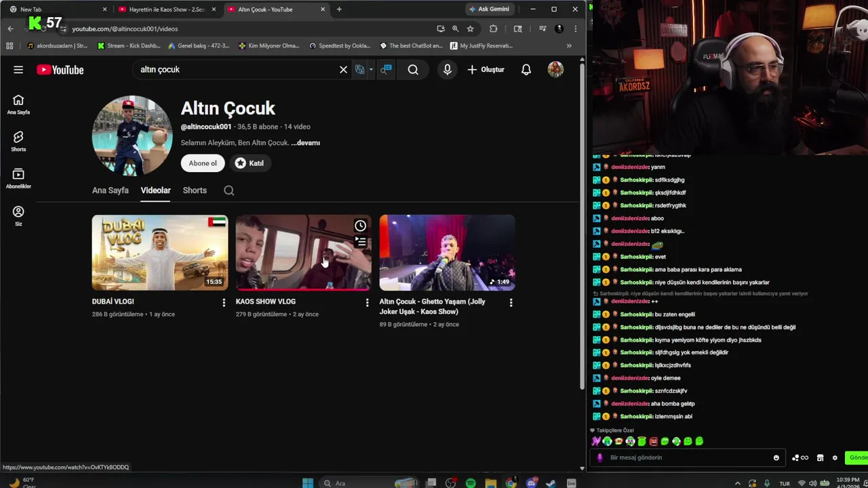Open options menu for Ghetto Yaşam video

[x=511, y=302]
